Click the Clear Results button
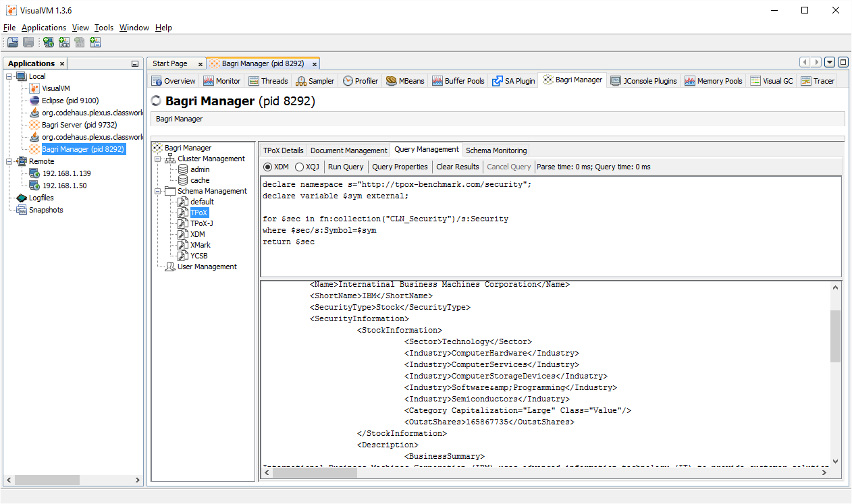 tap(458, 167)
